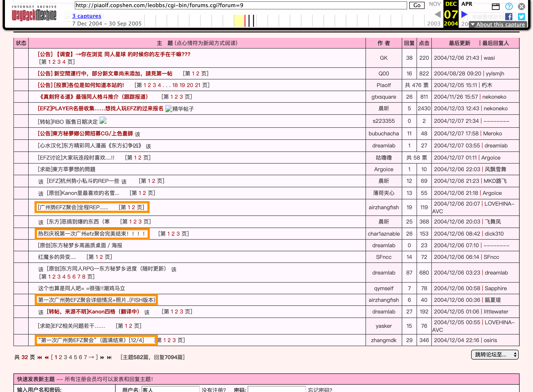View the profile of author zhangmdk
The height and width of the screenshot is (392, 533).
[x=384, y=340]
